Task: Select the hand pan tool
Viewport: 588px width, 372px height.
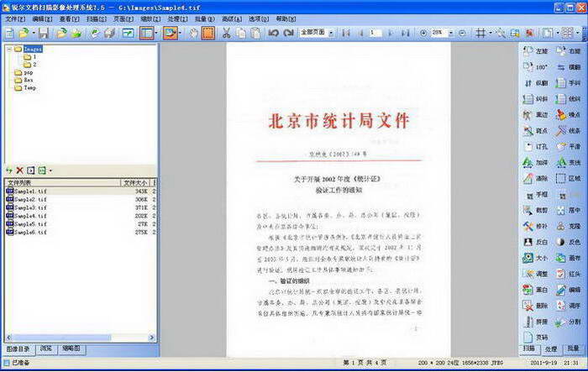Action: click(193, 34)
